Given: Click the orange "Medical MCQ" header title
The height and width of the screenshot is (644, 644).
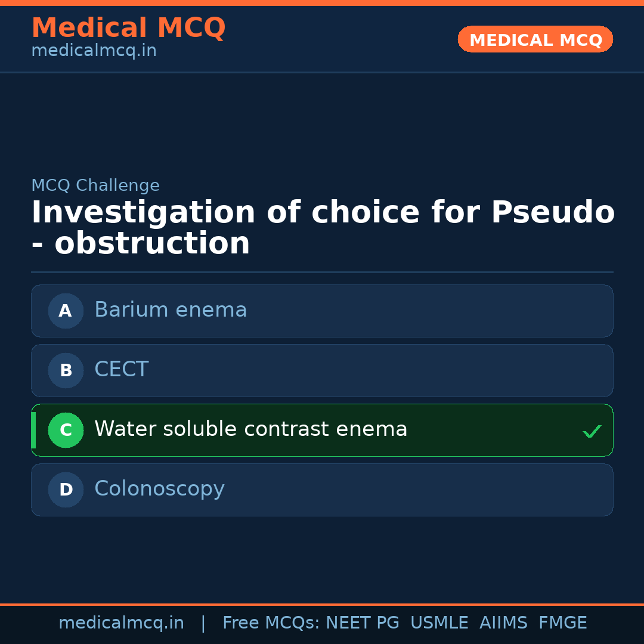Looking at the screenshot, I should pos(128,28).
